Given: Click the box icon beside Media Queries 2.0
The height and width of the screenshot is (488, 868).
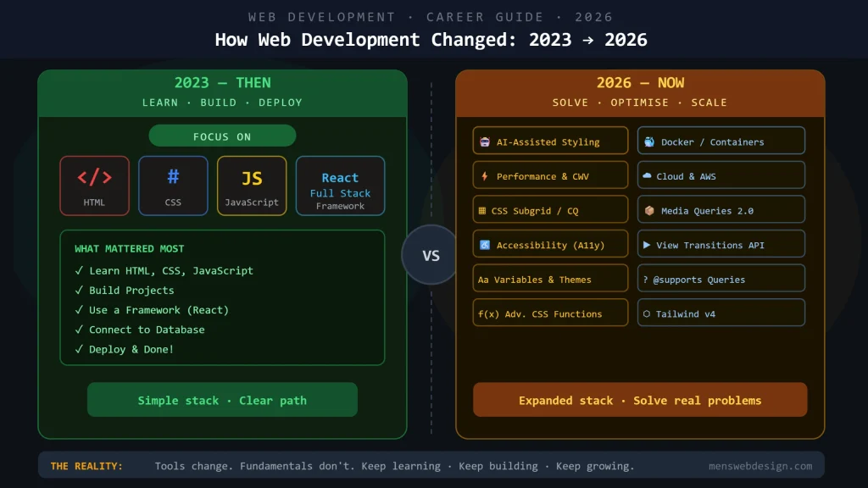Looking at the screenshot, I should [649, 211].
